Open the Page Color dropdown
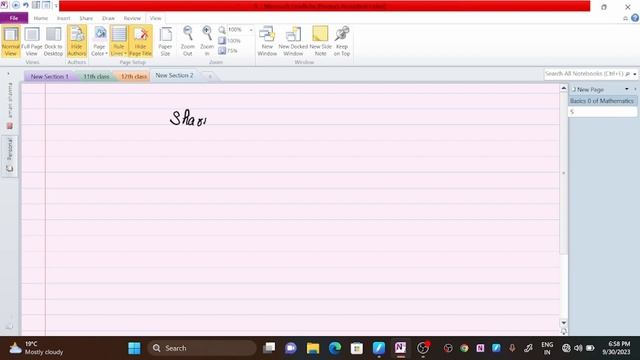This screenshot has width=640, height=360. [99, 41]
